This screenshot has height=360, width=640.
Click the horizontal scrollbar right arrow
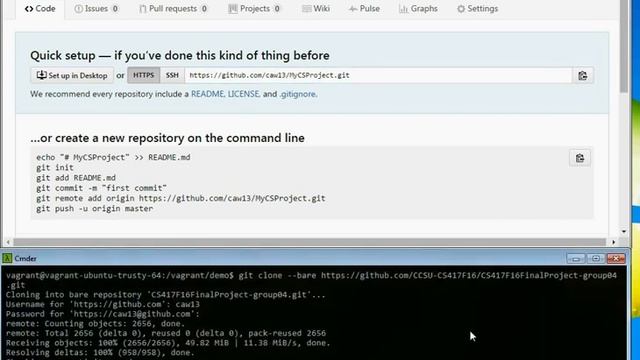(613, 242)
